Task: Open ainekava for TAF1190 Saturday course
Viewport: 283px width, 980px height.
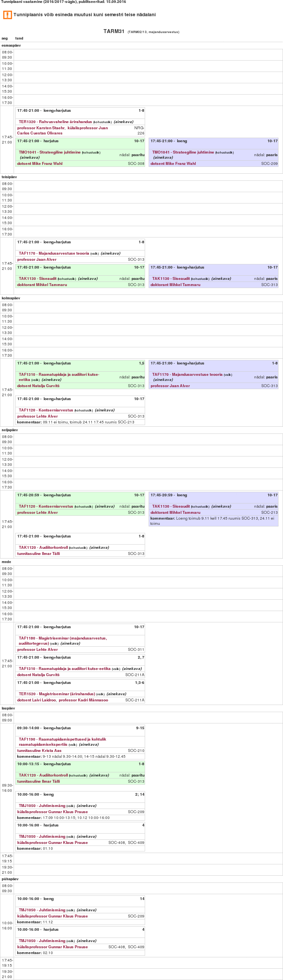Action: coord(88,744)
